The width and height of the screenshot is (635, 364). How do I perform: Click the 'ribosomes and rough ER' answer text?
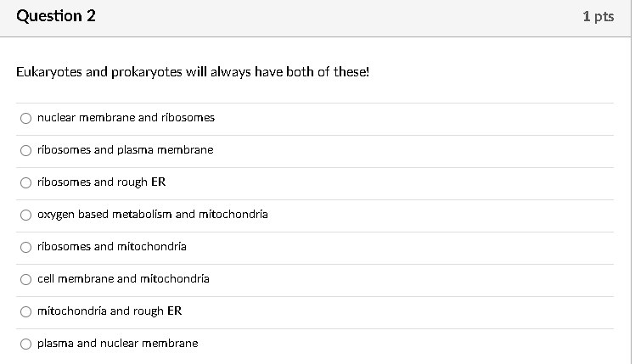click(101, 182)
